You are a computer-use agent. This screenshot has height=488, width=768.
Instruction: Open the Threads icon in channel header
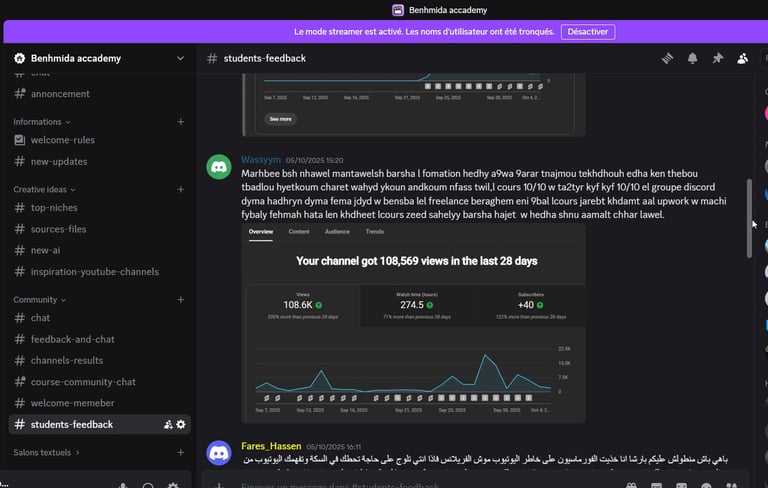(667, 58)
